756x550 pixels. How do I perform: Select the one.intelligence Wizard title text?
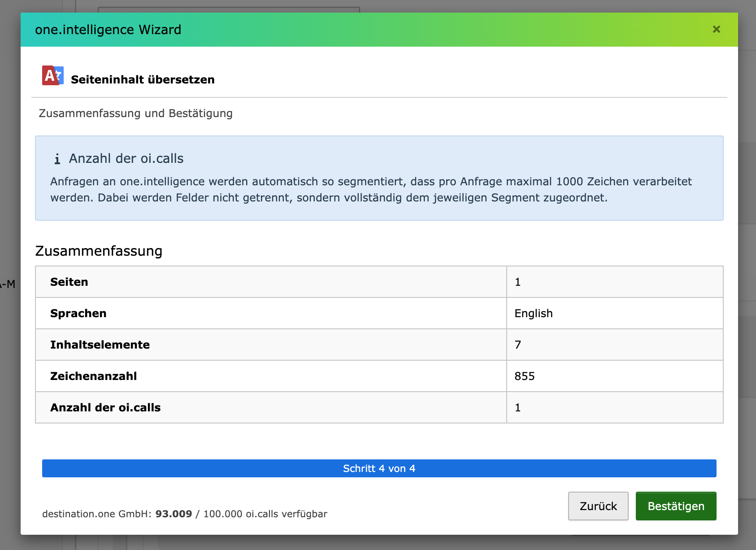click(x=108, y=30)
